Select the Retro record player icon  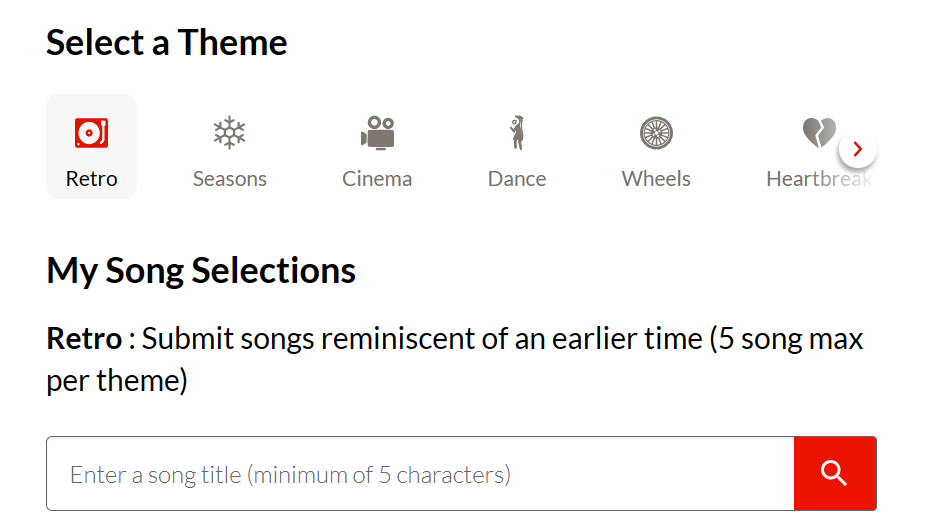click(91, 132)
